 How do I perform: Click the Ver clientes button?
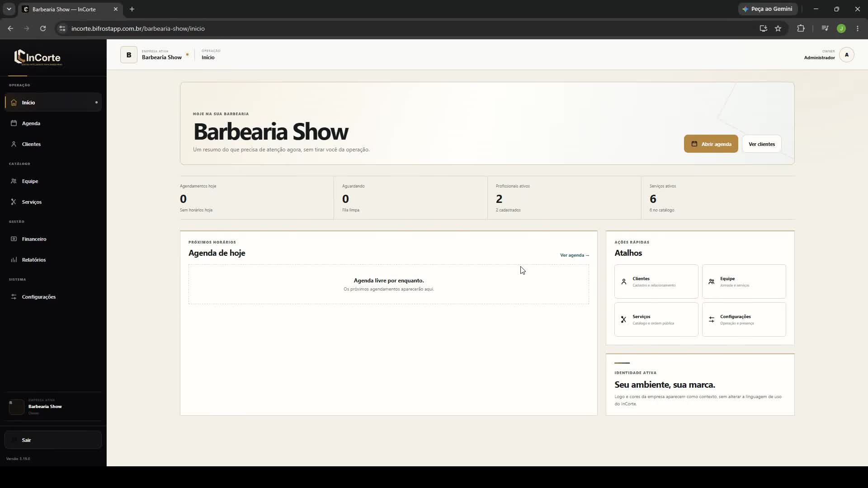[x=761, y=144]
